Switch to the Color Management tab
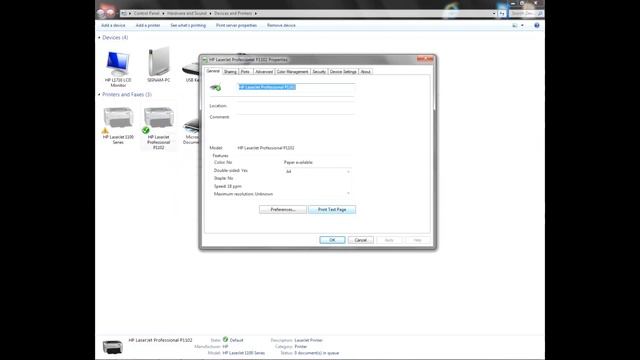The image size is (640, 360). (292, 71)
